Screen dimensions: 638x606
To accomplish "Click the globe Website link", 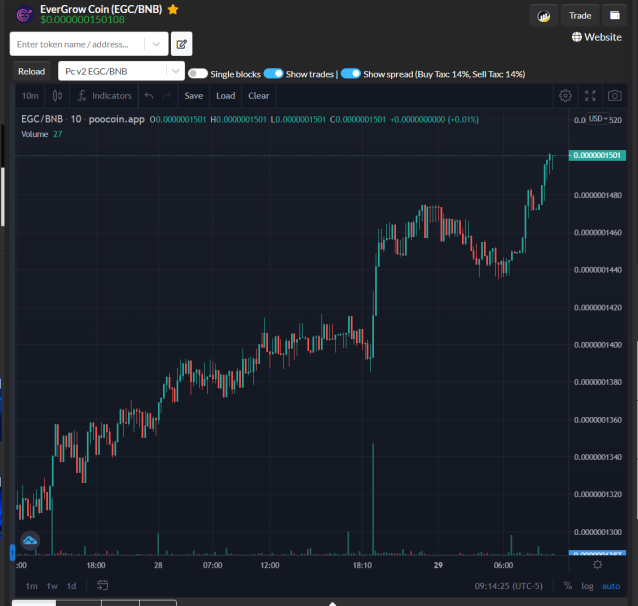I will click(x=596, y=37).
